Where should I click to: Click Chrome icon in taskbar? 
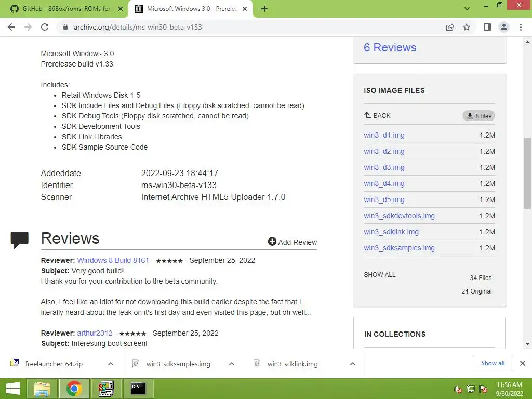point(74,389)
